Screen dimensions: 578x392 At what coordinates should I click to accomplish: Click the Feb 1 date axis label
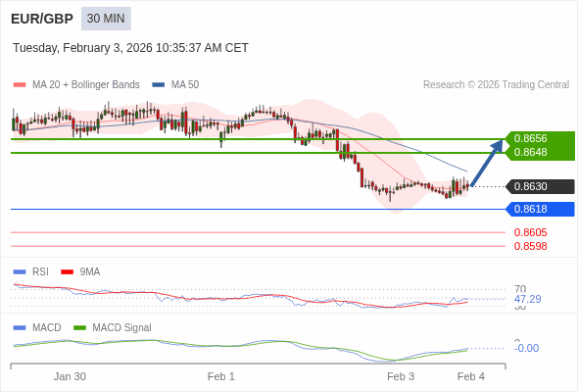tap(221, 376)
